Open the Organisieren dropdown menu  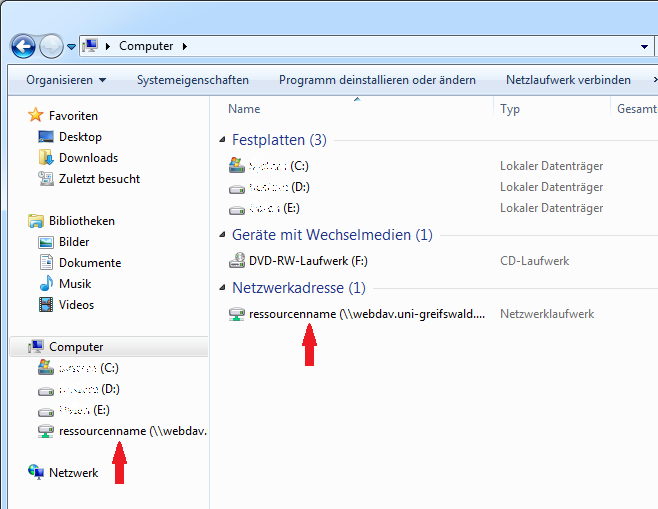(x=66, y=80)
